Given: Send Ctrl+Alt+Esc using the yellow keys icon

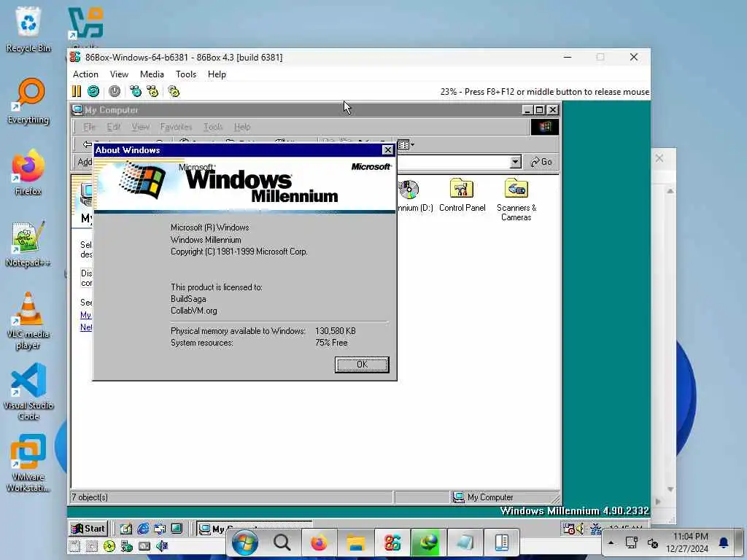Looking at the screenshot, I should pos(152,91).
